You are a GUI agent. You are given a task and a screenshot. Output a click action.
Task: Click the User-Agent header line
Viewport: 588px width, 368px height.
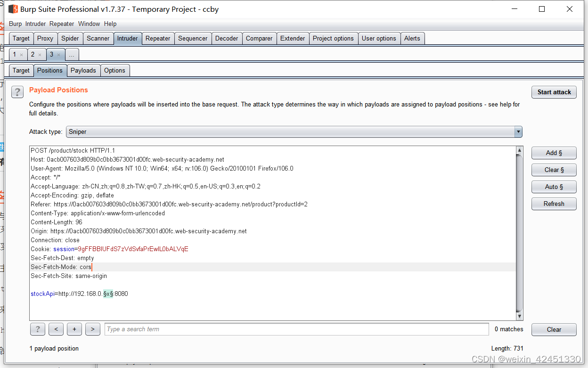point(162,169)
